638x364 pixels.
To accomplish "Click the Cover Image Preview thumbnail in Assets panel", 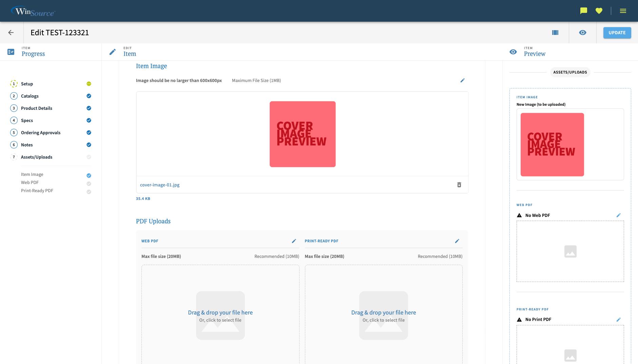I will (552, 144).
